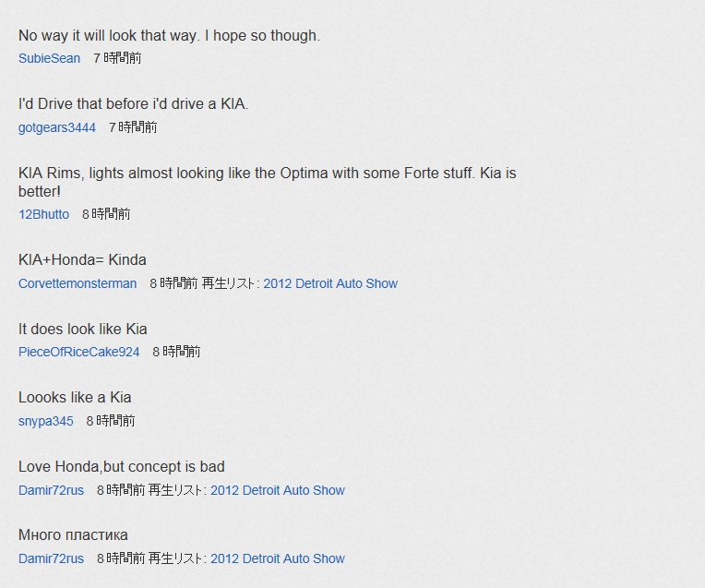Click the 12Bhutto username

(43, 214)
